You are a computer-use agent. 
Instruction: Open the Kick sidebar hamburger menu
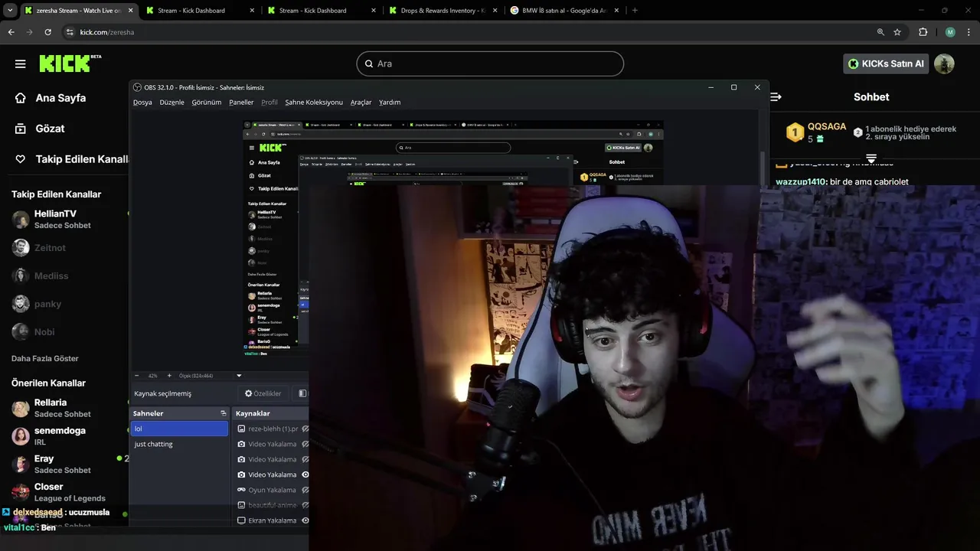tap(21, 64)
